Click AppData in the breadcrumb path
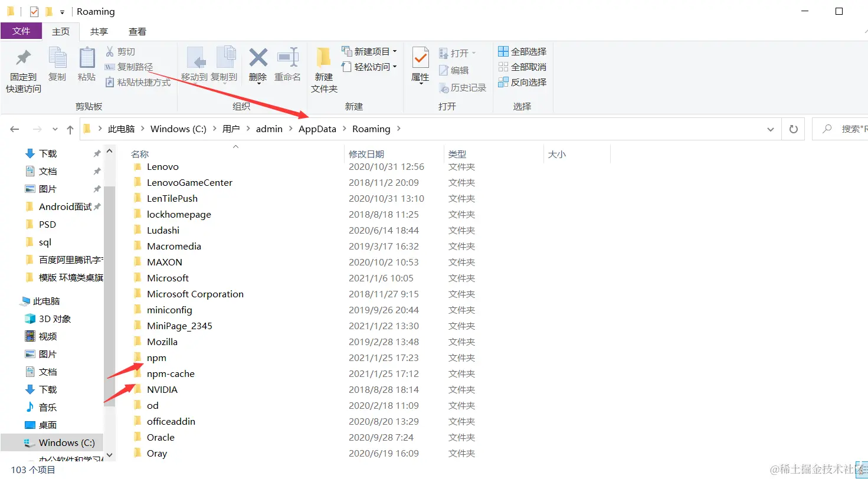 pos(317,129)
